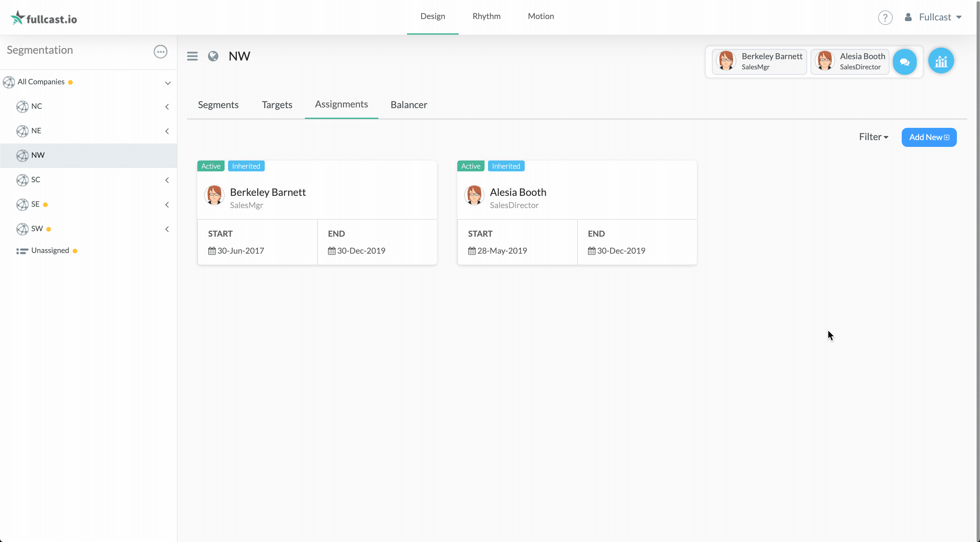Viewport: 980px width, 542px height.
Task: Open the Filter dropdown
Action: 873,137
